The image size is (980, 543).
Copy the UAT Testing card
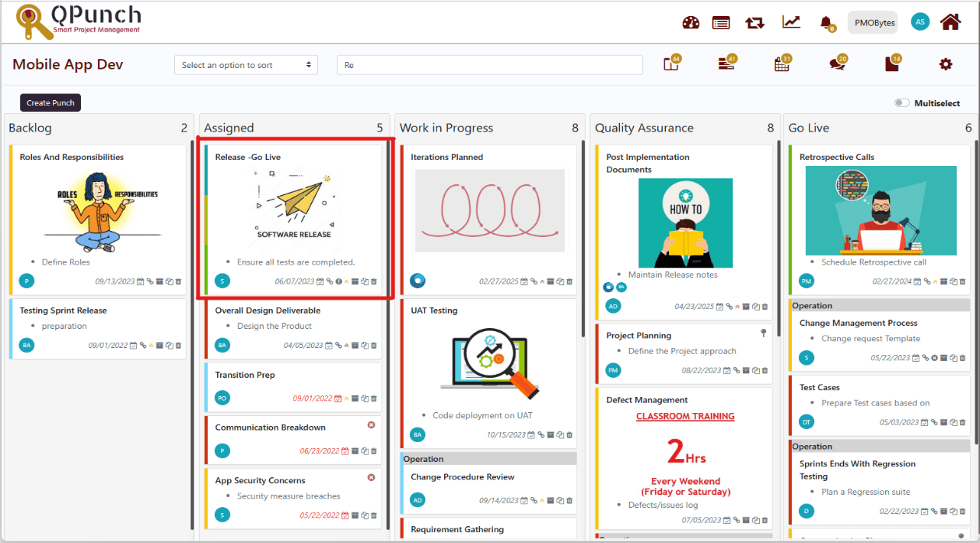click(x=560, y=435)
